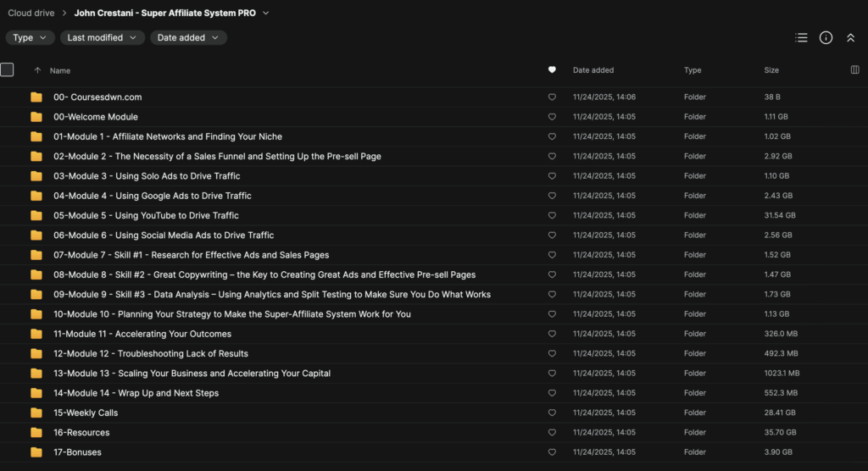This screenshot has width=868, height=471.
Task: Sort by the Date added column header
Action: (x=593, y=70)
